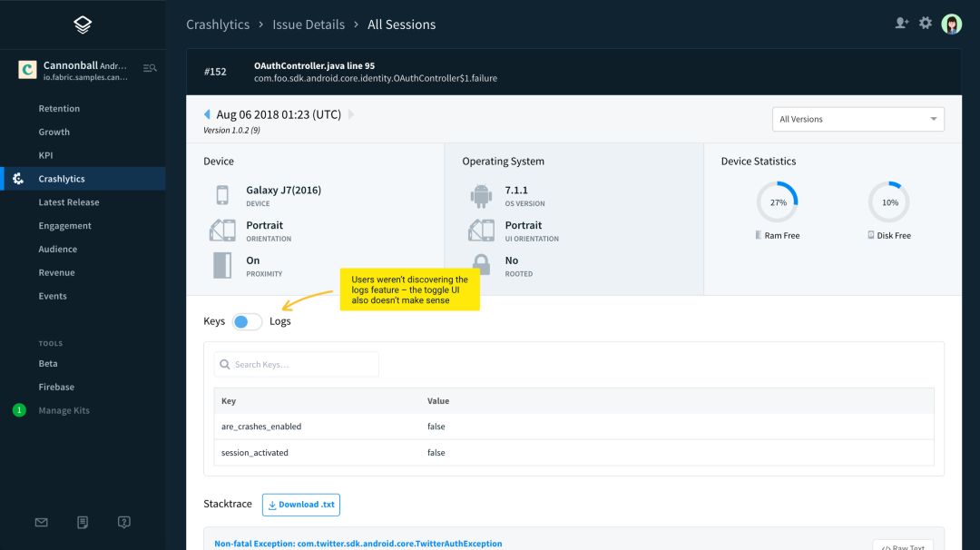980x550 pixels.
Task: Click the Android OS version icon
Action: (481, 196)
